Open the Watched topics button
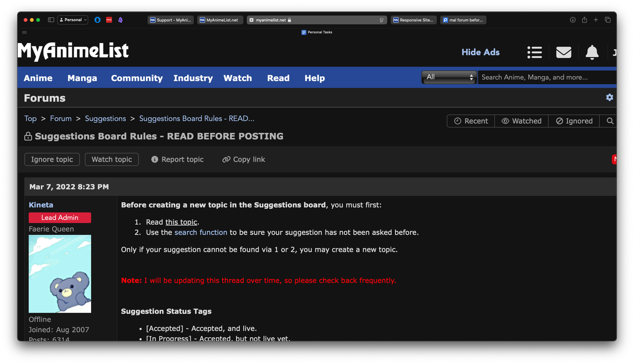The image size is (634, 364). click(x=522, y=121)
